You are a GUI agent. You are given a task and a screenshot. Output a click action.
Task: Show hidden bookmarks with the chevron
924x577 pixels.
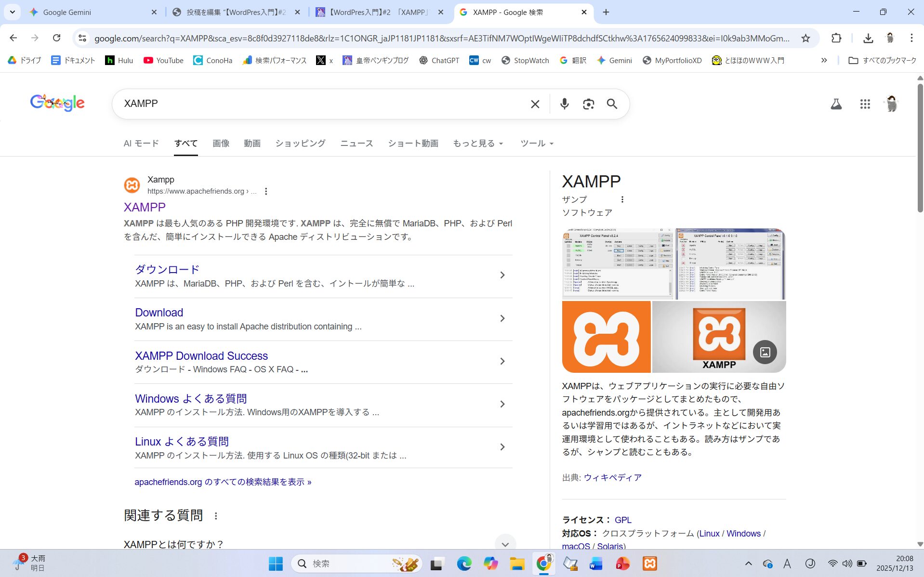[824, 60]
